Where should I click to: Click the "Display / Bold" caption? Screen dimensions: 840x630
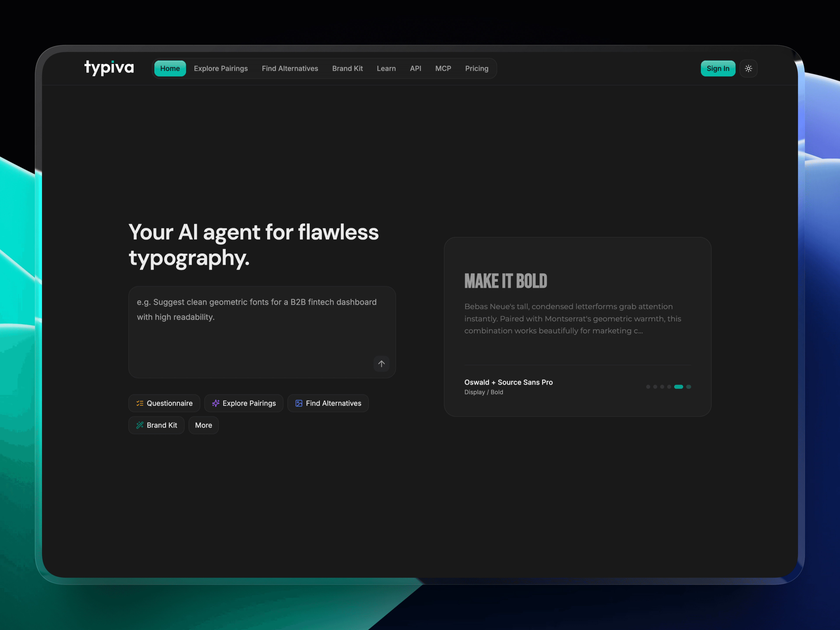483,392
